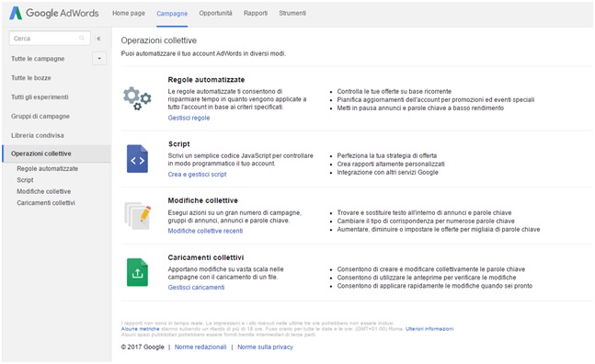Open the Crea e gestisci script link
Viewport: 595px width, 364px height.
198,175
